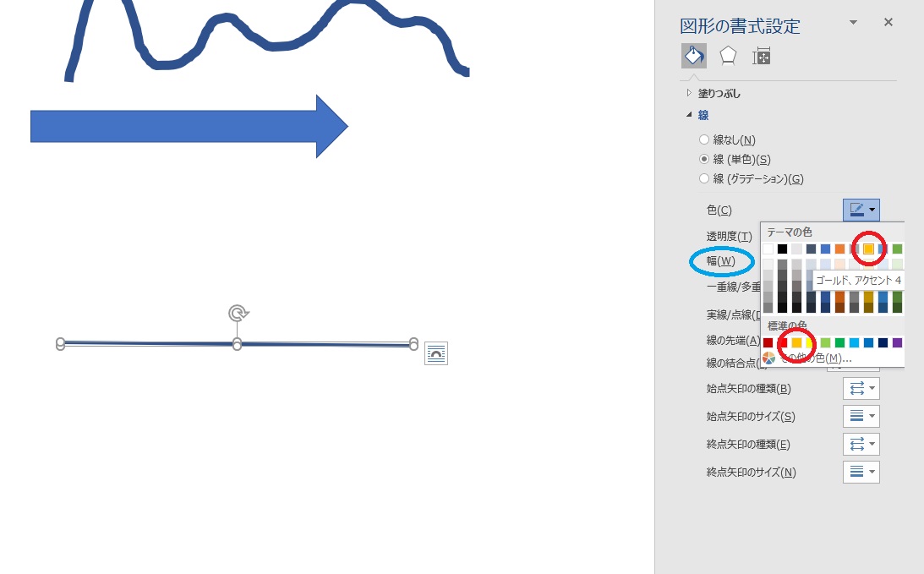
Task: Open the task pane options arrow
Action: (x=853, y=22)
